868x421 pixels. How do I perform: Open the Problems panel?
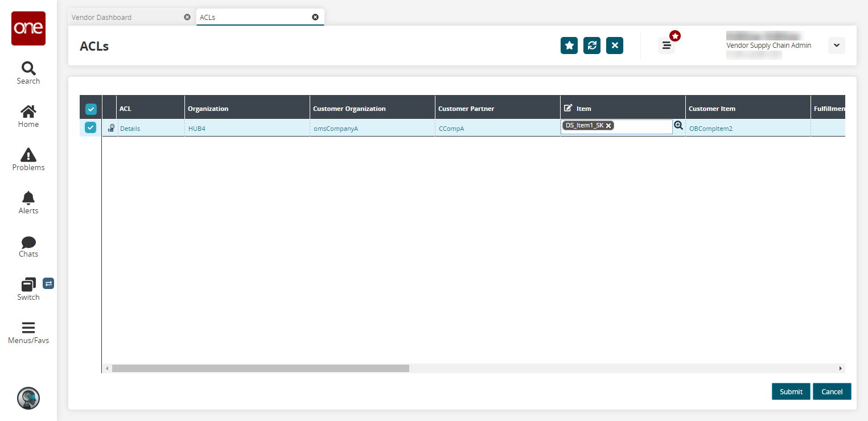[28, 159]
